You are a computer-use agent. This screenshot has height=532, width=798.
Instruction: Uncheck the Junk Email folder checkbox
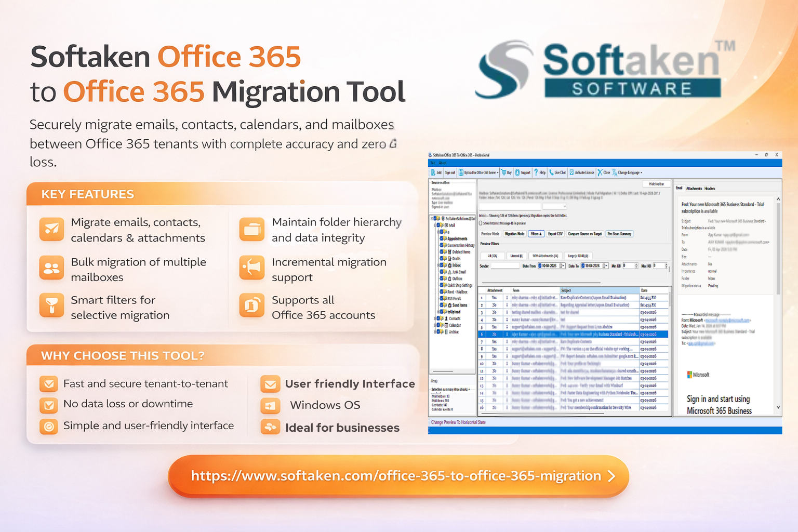(442, 272)
